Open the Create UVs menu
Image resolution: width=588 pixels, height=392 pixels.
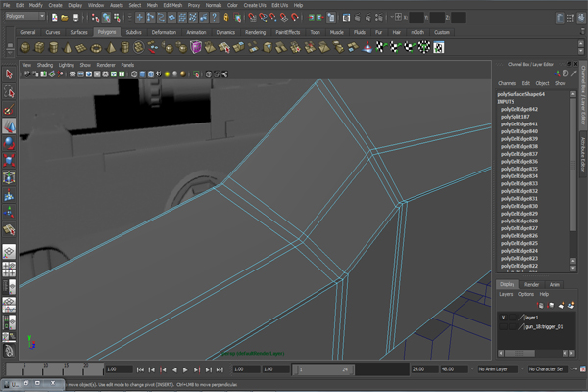(x=255, y=5)
